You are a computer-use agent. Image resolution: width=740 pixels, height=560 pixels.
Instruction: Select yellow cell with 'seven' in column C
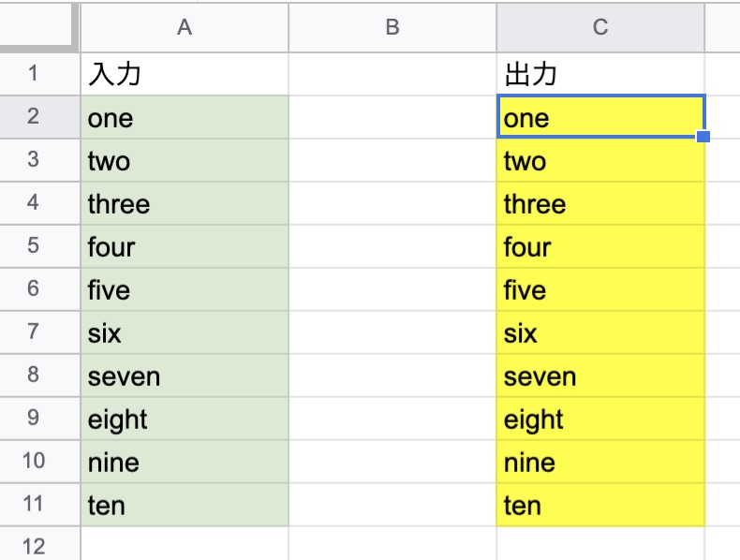coord(600,376)
